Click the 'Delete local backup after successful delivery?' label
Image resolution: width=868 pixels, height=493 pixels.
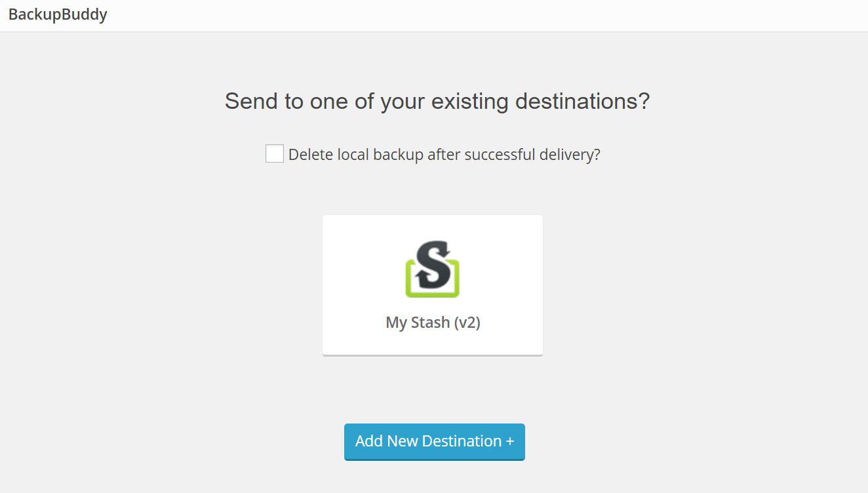click(444, 155)
